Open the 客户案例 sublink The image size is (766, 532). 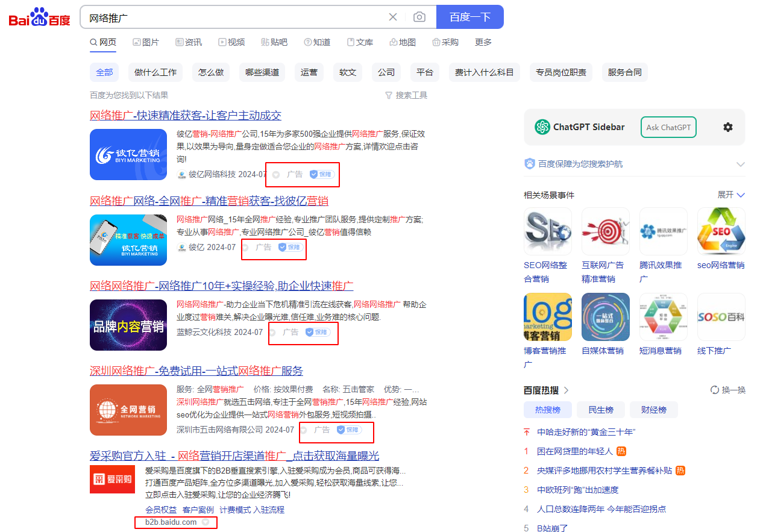coord(198,510)
